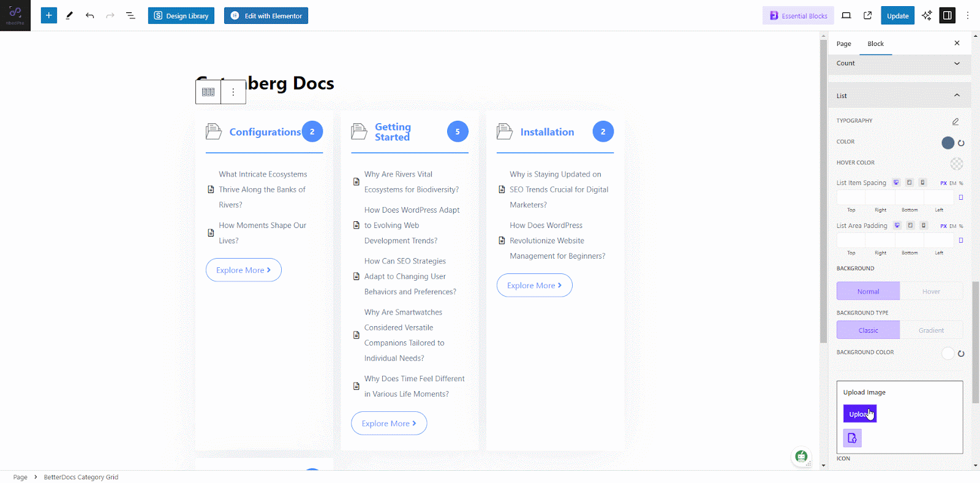The image size is (980, 483).
Task: Reset the Background Color value
Action: (961, 354)
